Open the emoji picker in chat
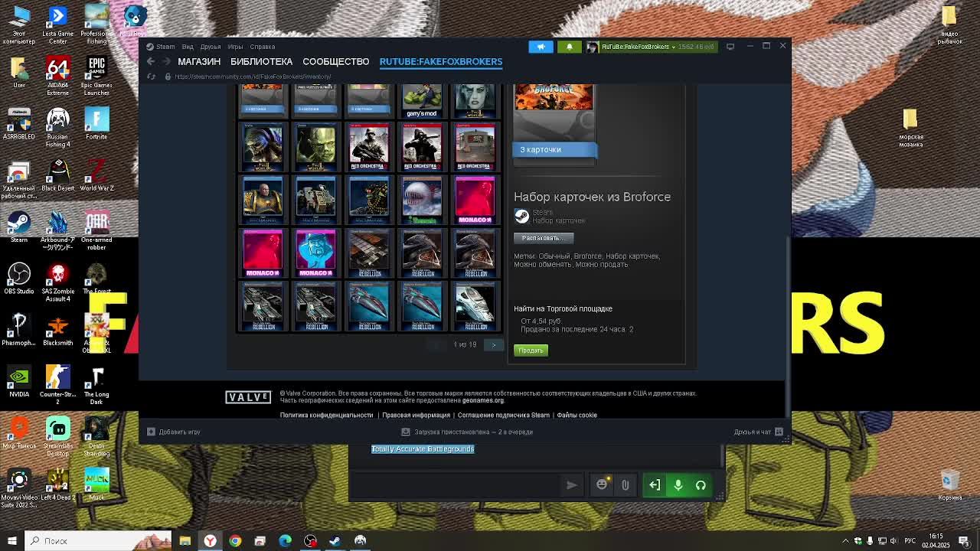980x551 pixels. 602,485
